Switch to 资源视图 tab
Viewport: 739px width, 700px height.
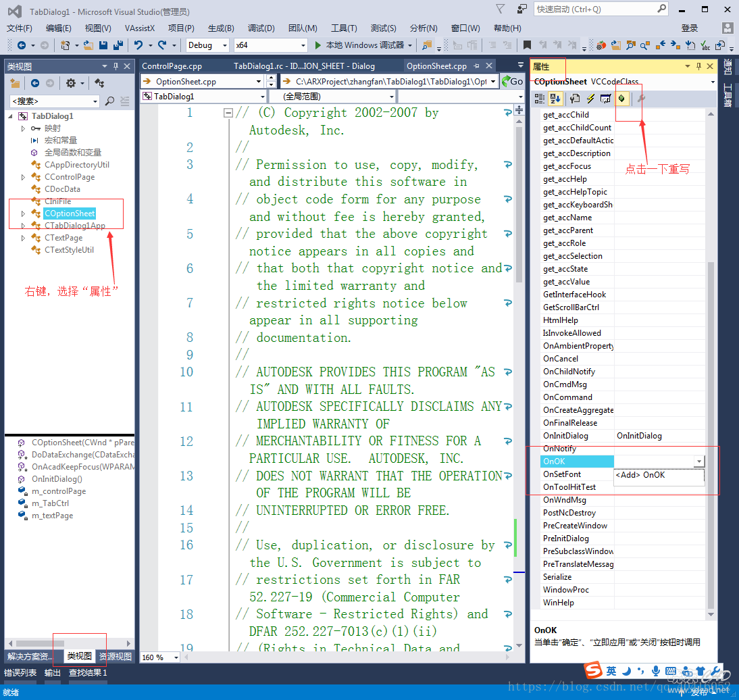point(116,657)
